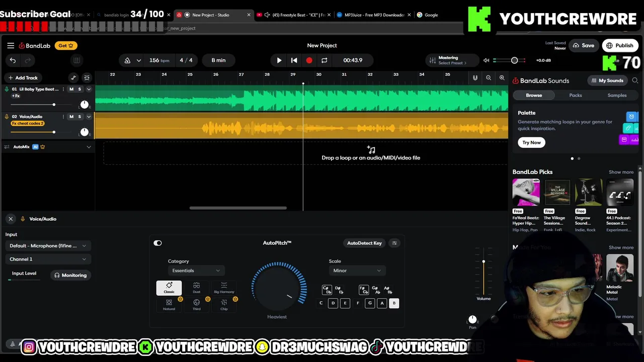Toggle the F note key

tap(358, 303)
